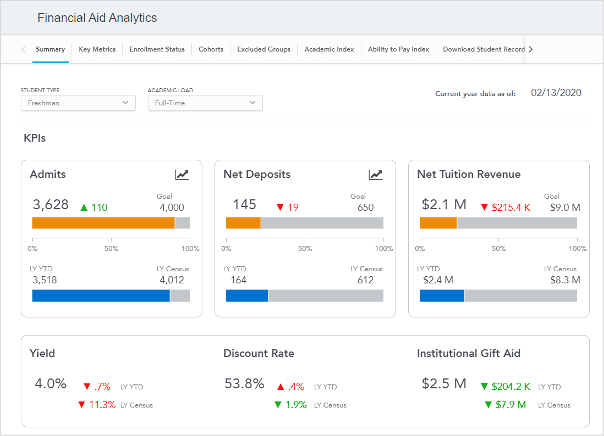Click the orange Admits progress bar
The width and height of the screenshot is (604, 436).
[x=103, y=223]
